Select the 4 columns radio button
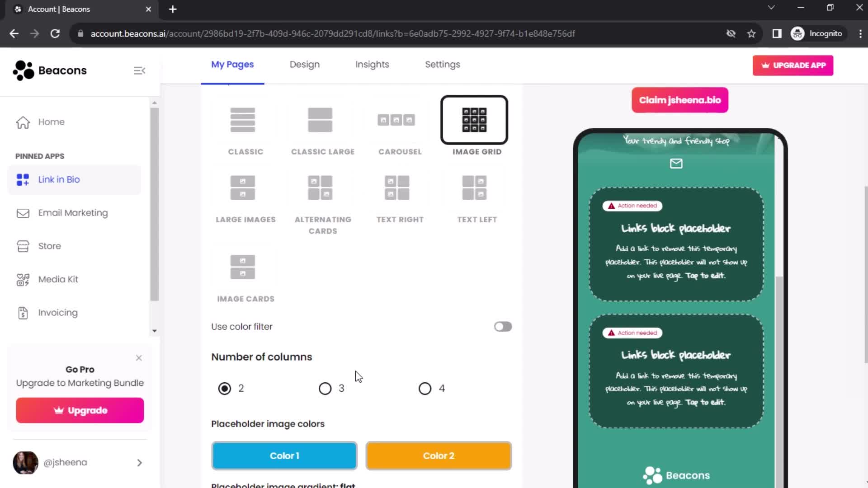Viewport: 868px width, 488px height. coord(425,388)
